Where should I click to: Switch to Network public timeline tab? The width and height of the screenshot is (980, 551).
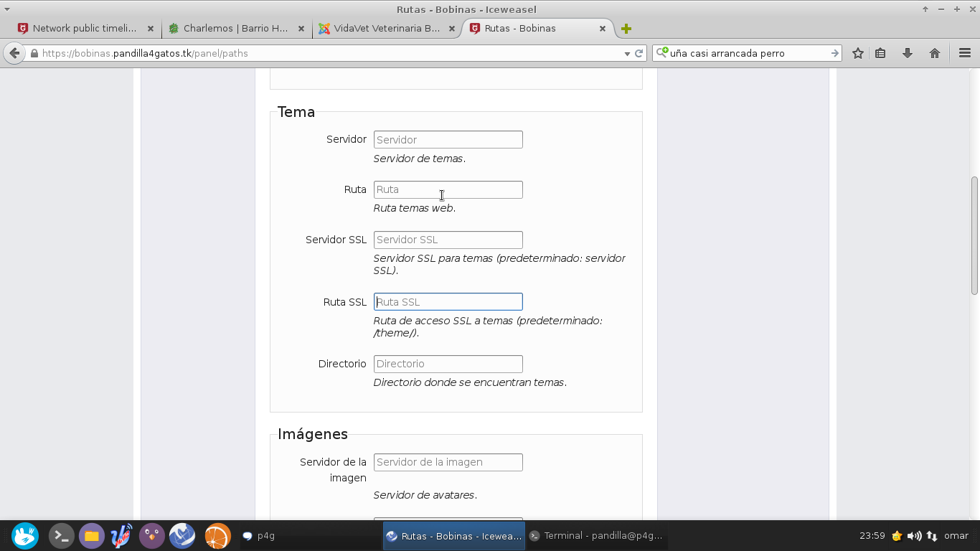(85, 29)
